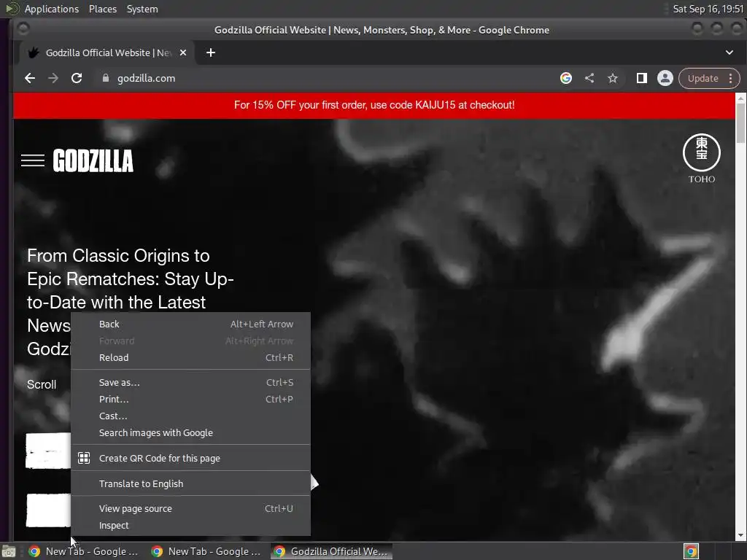Image resolution: width=747 pixels, height=560 pixels.
Task: Open the tab search chevron
Action: 729,52
